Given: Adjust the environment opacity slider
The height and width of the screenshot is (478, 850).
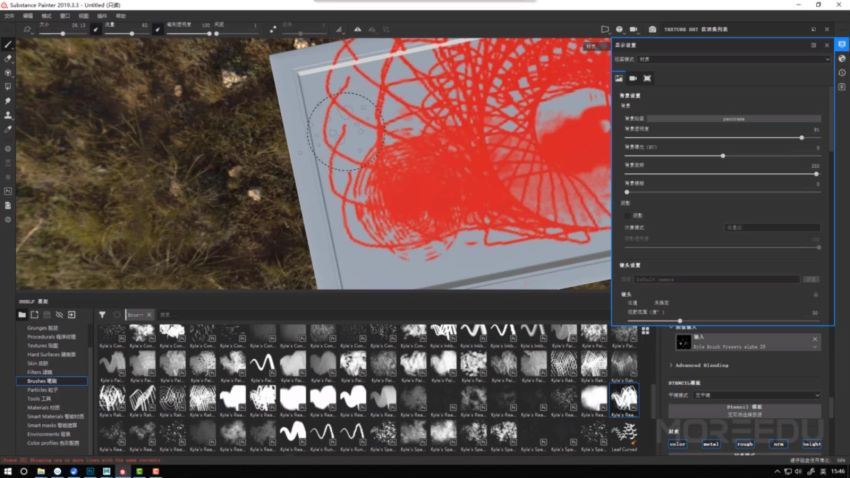Looking at the screenshot, I should [801, 137].
